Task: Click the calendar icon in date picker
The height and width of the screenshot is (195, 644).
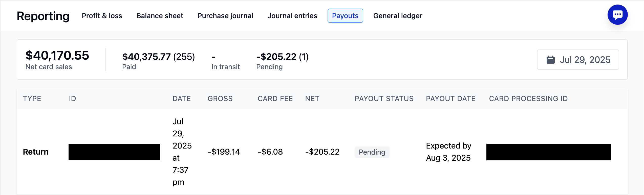Action: 550,60
